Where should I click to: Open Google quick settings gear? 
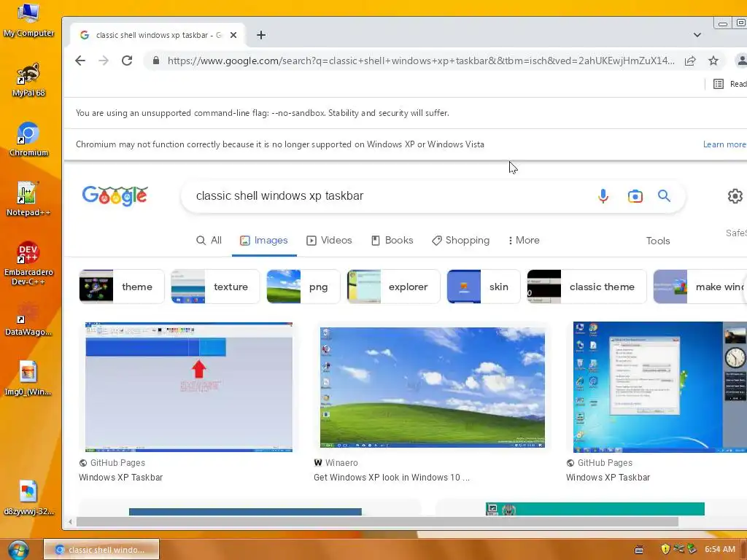[x=735, y=195]
